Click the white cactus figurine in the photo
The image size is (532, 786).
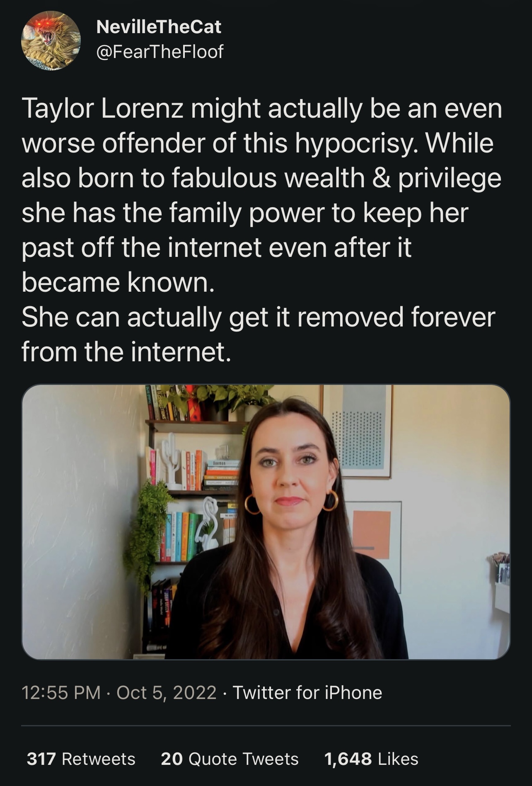[x=173, y=462]
